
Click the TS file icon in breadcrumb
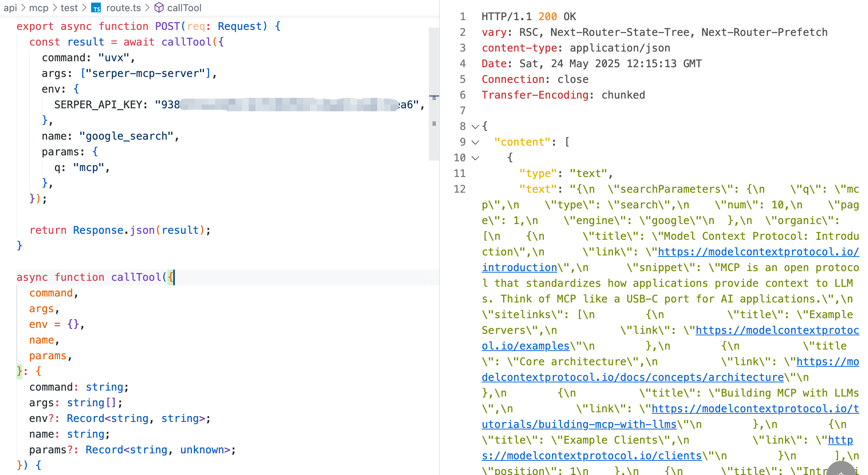(x=96, y=8)
